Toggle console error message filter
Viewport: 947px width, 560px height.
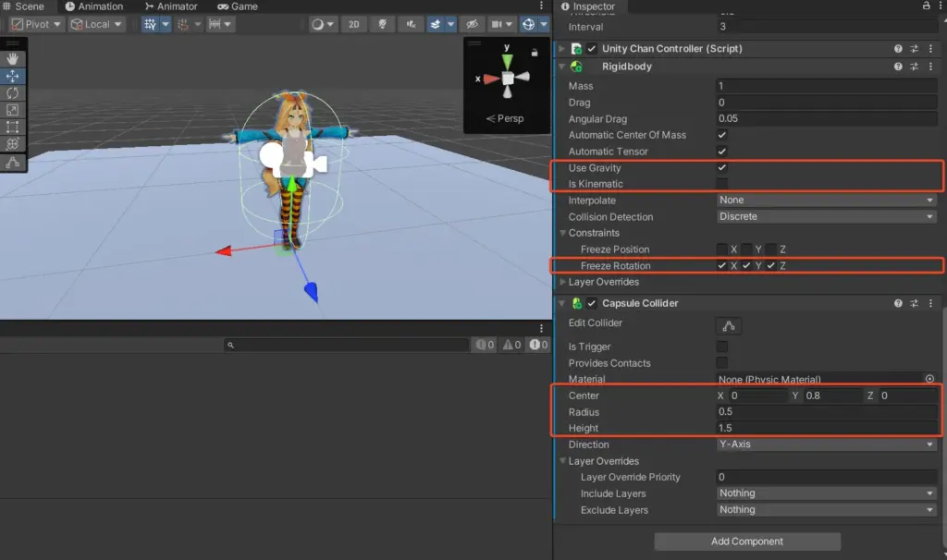coord(539,345)
